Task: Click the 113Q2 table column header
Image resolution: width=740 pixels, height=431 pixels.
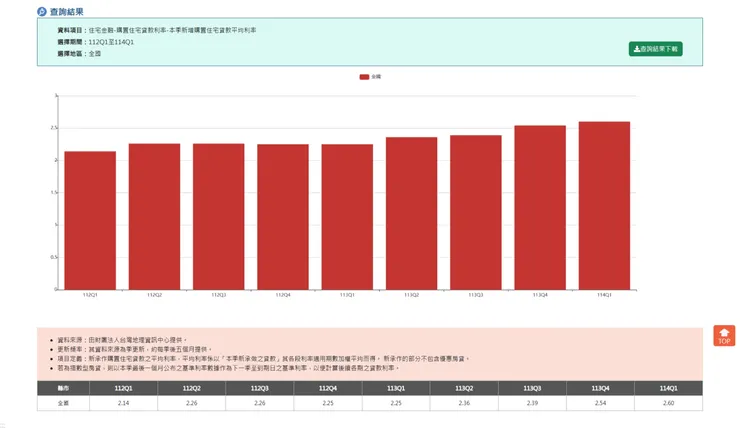Action: point(464,388)
